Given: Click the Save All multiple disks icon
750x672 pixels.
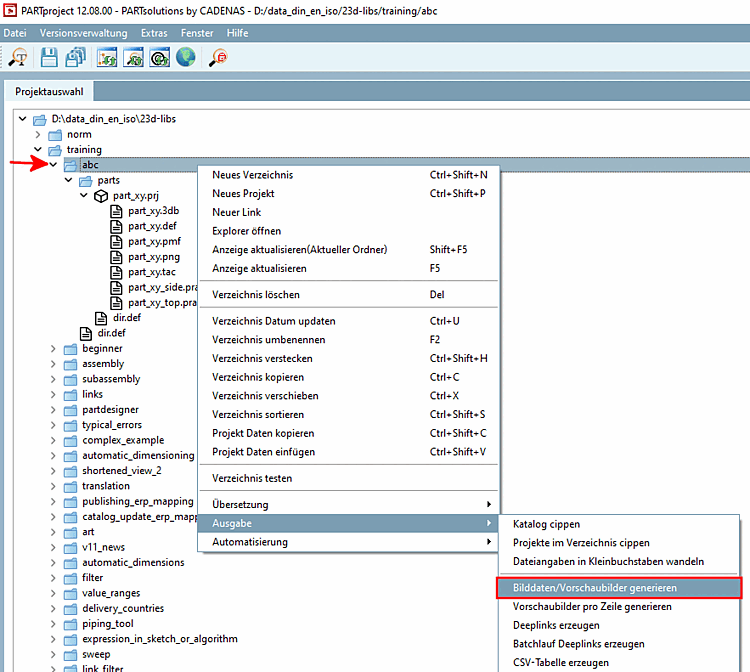Looking at the screenshot, I should (75, 57).
